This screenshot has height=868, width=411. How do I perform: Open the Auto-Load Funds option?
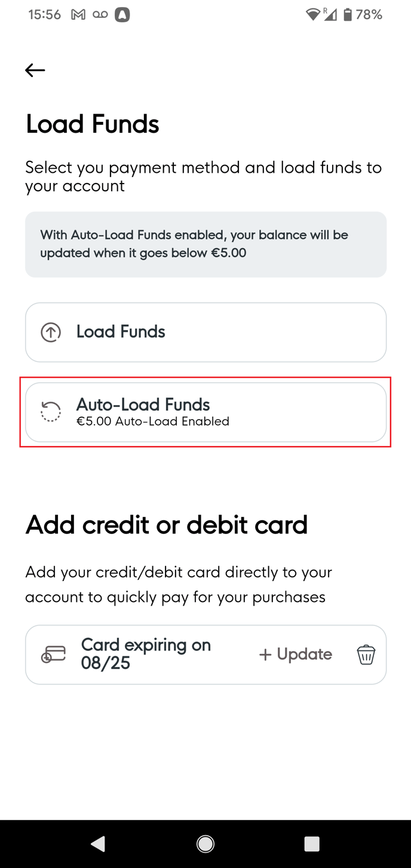coord(205,412)
